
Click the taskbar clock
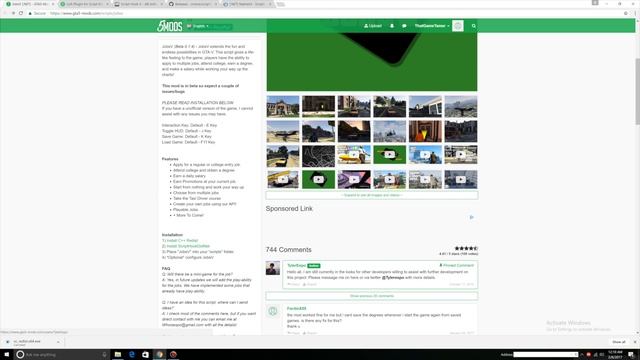click(x=615, y=354)
